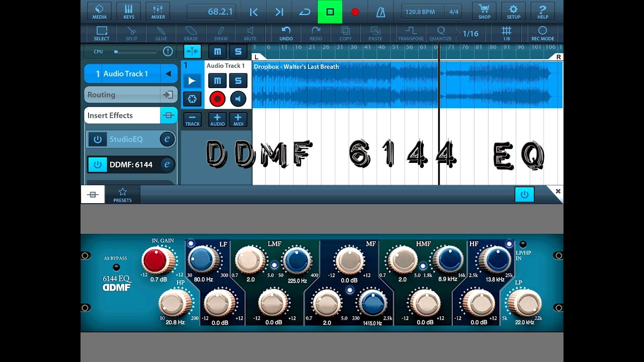644x362 pixels.
Task: Click the HP filter knob at 20.8 Hz
Action: click(x=174, y=303)
